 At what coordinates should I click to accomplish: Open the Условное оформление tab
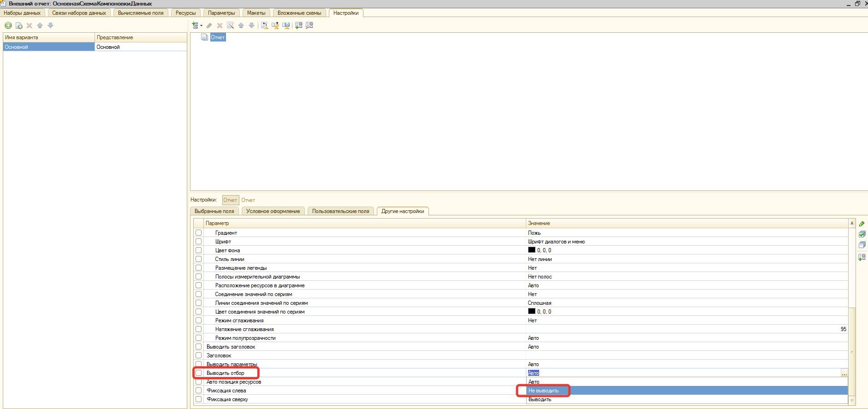click(273, 211)
